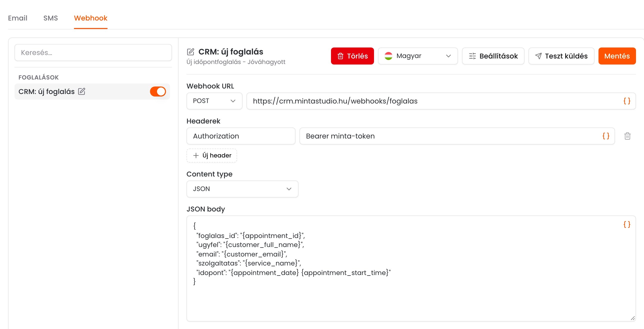Delete the Authorization header row
This screenshot has width=644, height=329.
(627, 136)
